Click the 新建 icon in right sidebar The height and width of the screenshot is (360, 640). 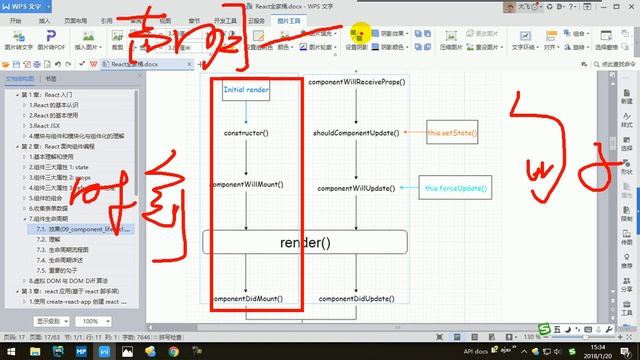pyautogui.click(x=627, y=96)
